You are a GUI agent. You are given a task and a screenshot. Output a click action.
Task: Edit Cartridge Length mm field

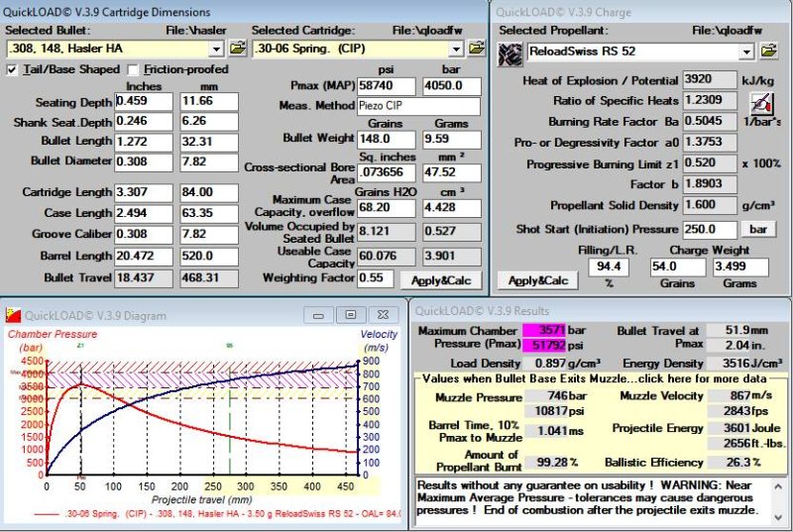click(209, 193)
